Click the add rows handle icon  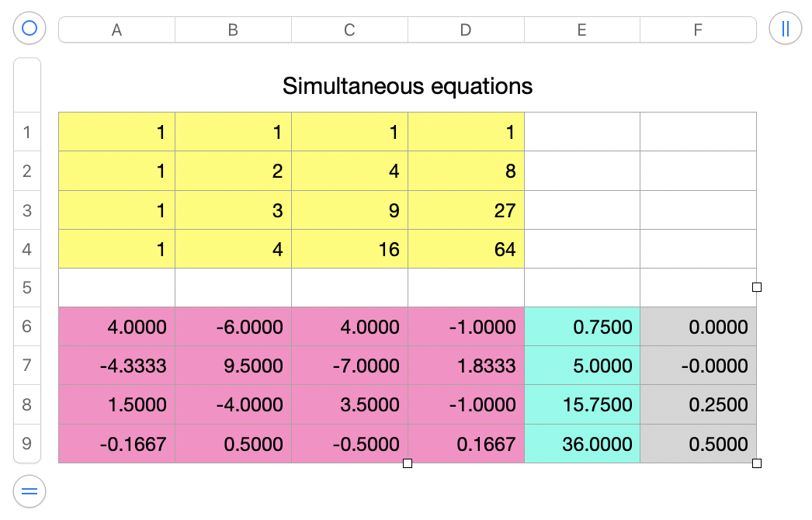tap(29, 491)
